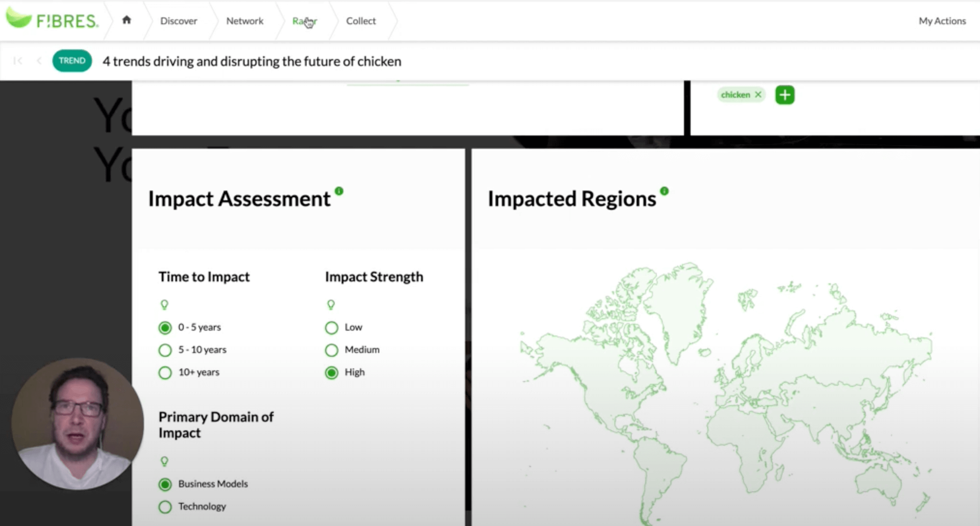This screenshot has height=526, width=980.
Task: Go to previous item arrow
Action: pyautogui.click(x=39, y=60)
